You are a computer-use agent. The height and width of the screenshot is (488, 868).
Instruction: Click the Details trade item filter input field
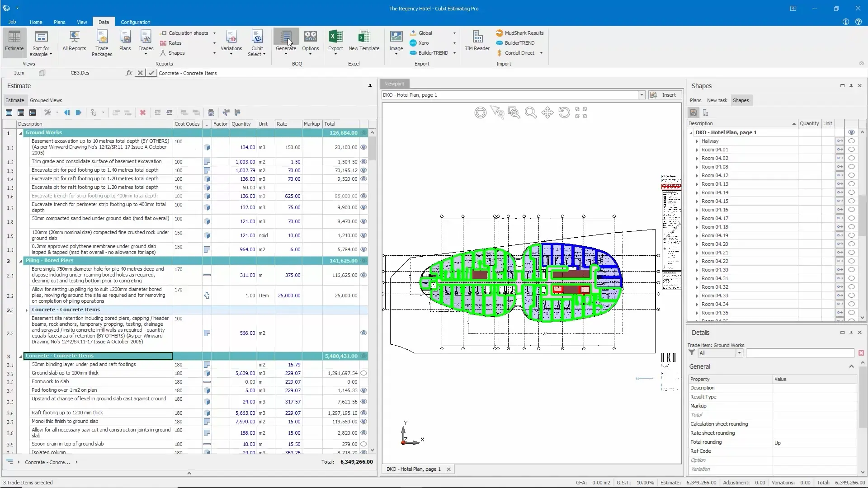tap(799, 353)
